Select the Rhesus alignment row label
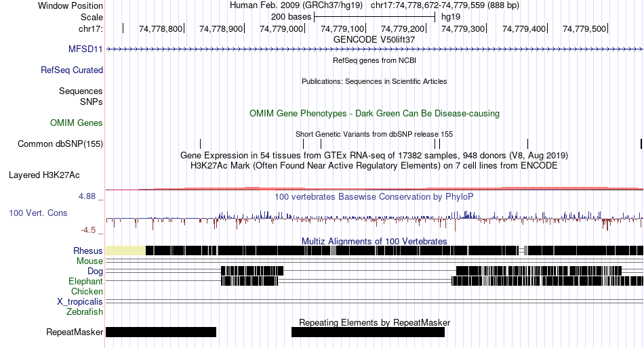Screen dimensions: 644x348 coord(87,251)
